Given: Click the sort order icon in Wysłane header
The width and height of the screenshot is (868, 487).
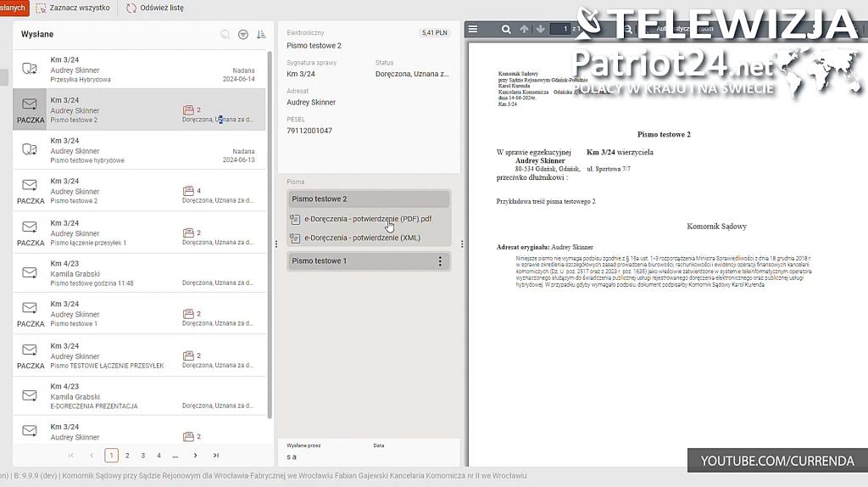Looking at the screenshot, I should 261,35.
